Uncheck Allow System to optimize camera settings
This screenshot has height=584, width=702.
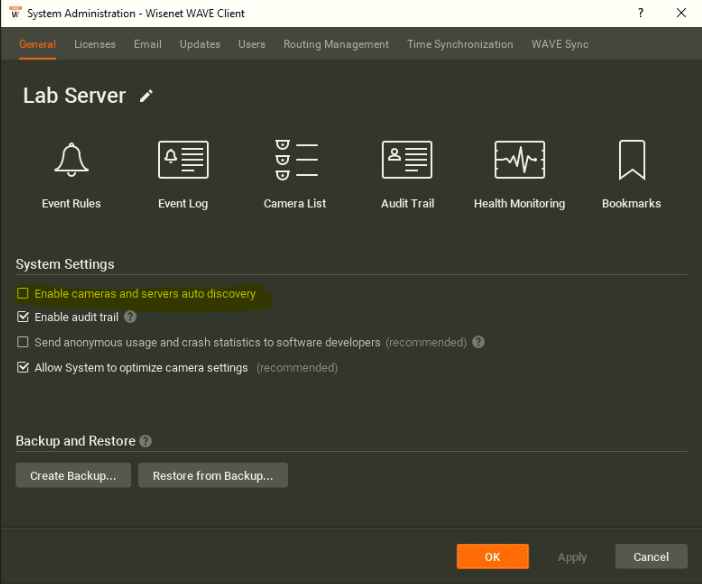22,367
